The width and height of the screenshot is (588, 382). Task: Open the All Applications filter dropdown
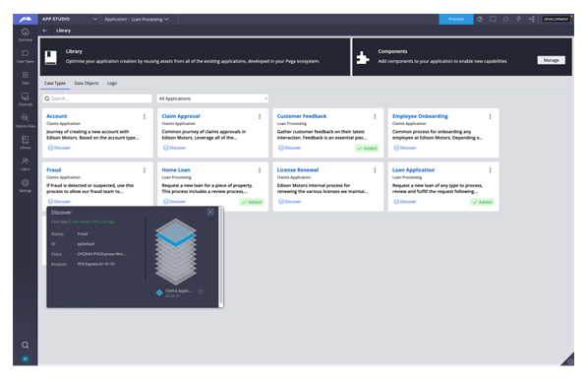212,98
